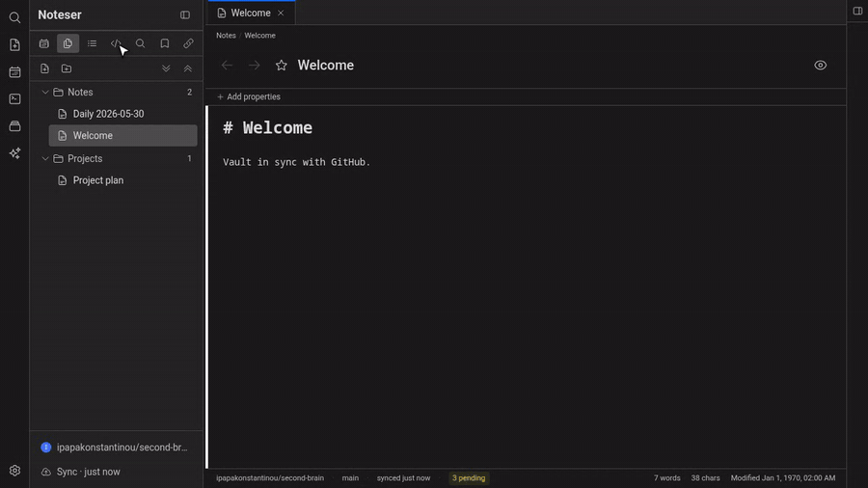Select the Projects folder row
The height and width of the screenshot is (488, 868).
pyautogui.click(x=117, y=159)
